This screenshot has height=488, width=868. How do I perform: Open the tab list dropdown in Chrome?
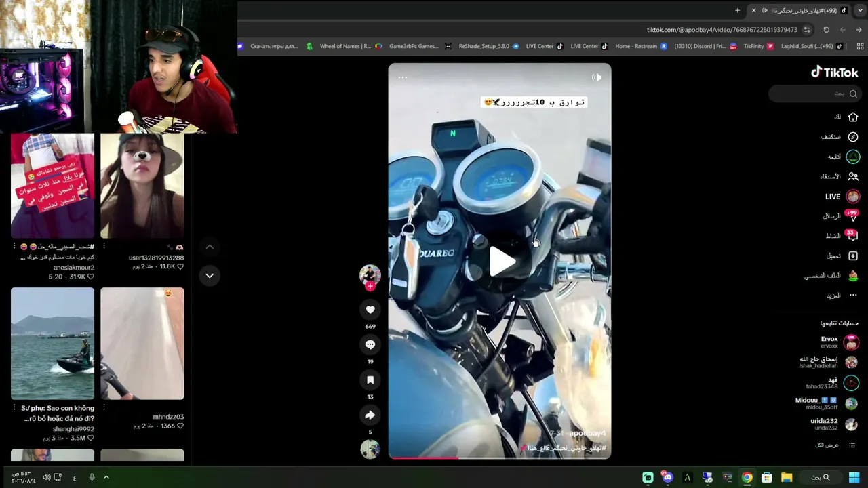coord(860,10)
